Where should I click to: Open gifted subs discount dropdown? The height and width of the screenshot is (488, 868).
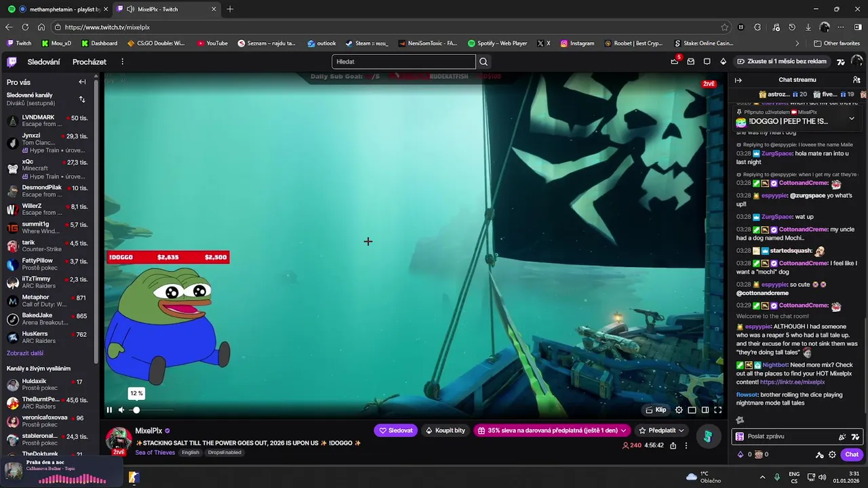pyautogui.click(x=551, y=430)
